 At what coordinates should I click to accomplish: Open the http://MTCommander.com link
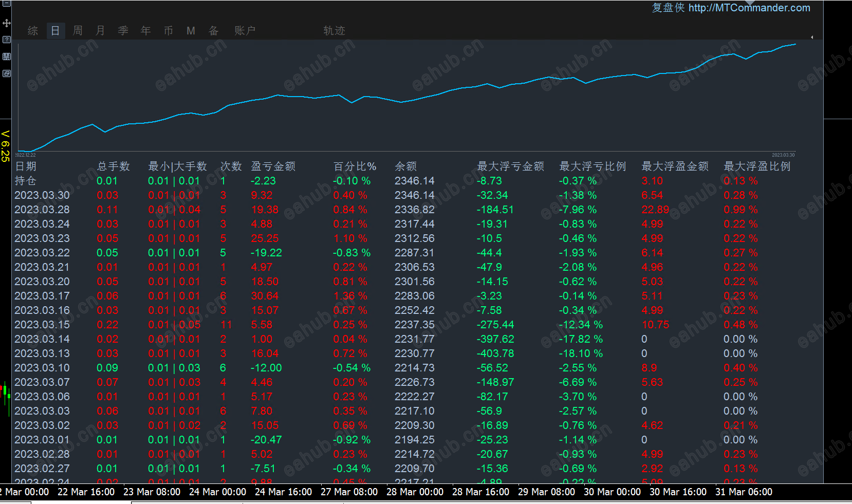(749, 8)
